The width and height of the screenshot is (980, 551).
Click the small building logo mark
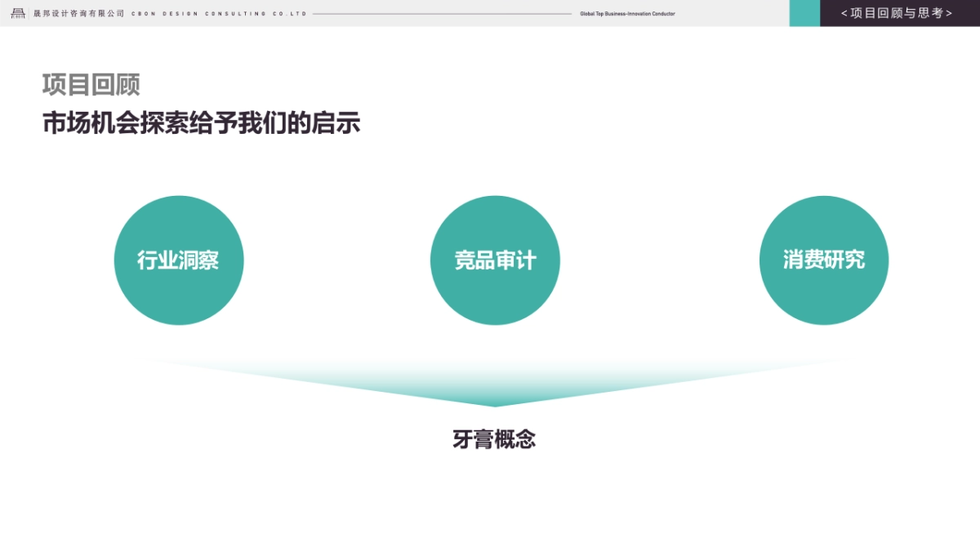[x=17, y=13]
